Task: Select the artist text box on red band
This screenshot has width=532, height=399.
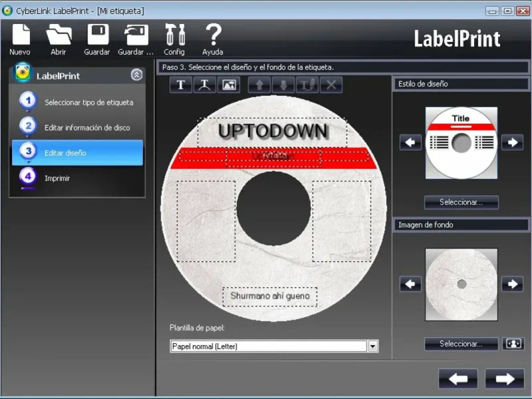Action: point(273,158)
